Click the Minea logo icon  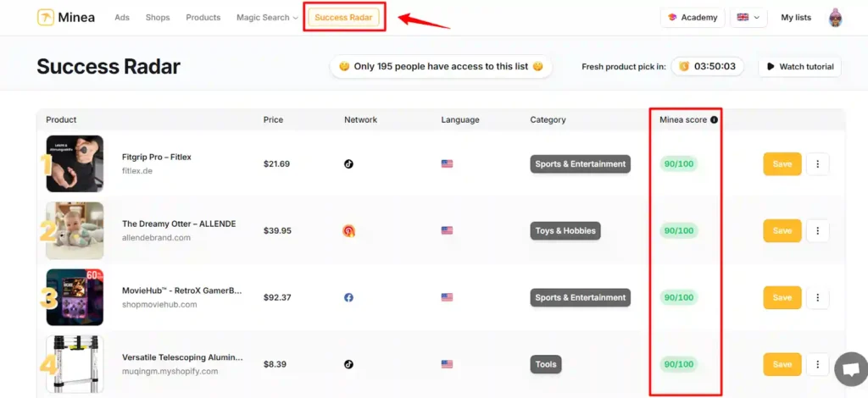[46, 17]
